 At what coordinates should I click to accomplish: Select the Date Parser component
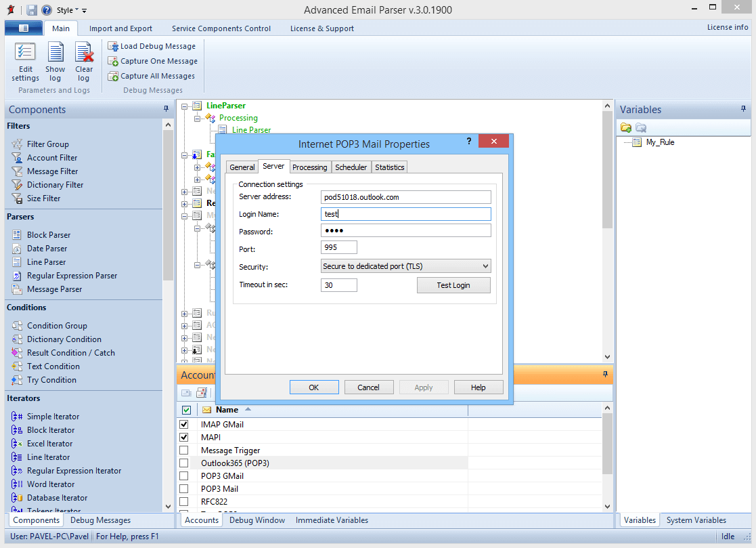click(x=39, y=249)
